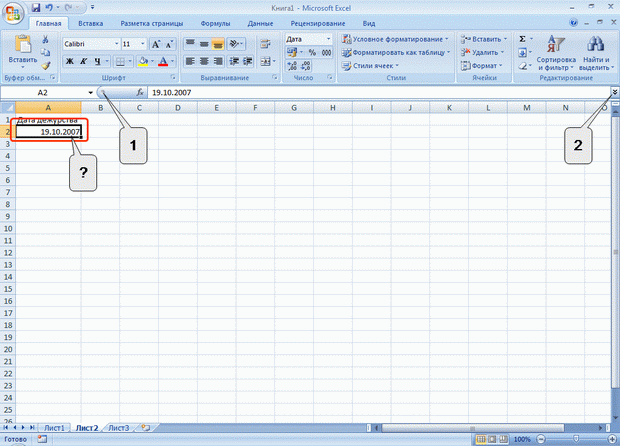Click the zoom slider in status bar

(575, 439)
